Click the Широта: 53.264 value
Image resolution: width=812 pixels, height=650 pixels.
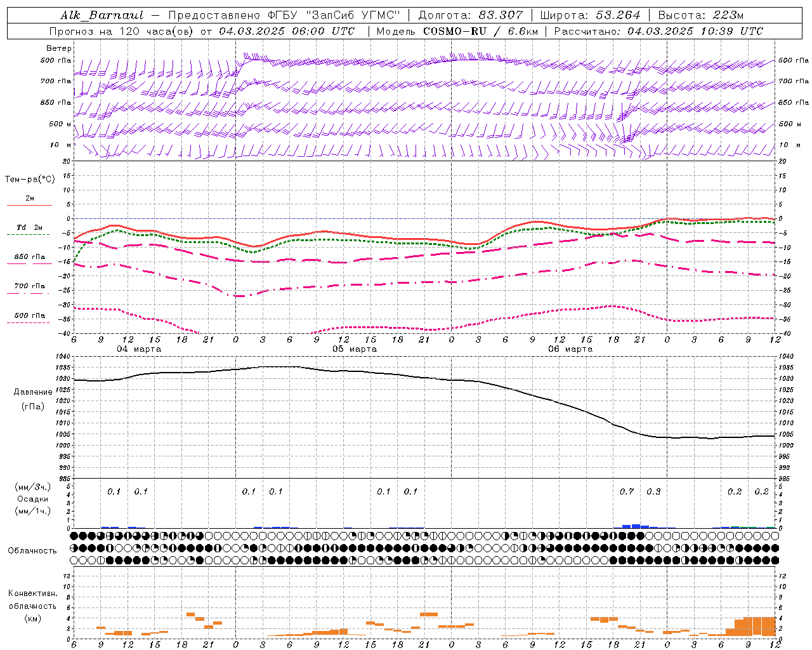590,15
